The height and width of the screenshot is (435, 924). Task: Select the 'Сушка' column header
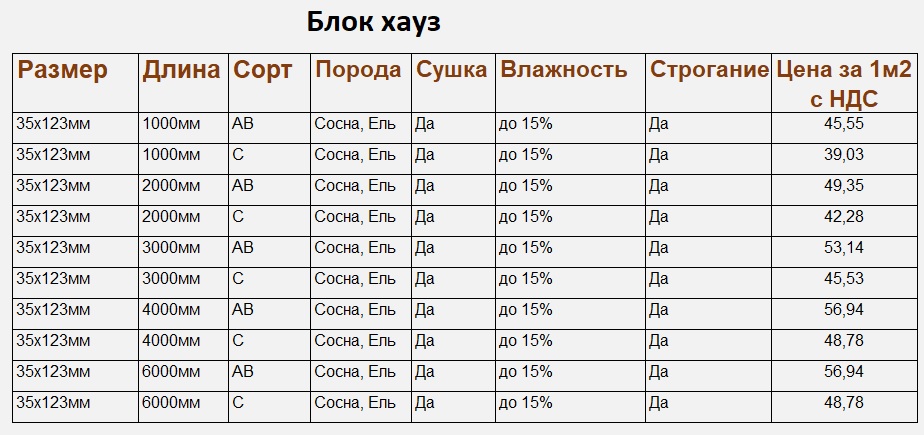pyautogui.click(x=451, y=69)
